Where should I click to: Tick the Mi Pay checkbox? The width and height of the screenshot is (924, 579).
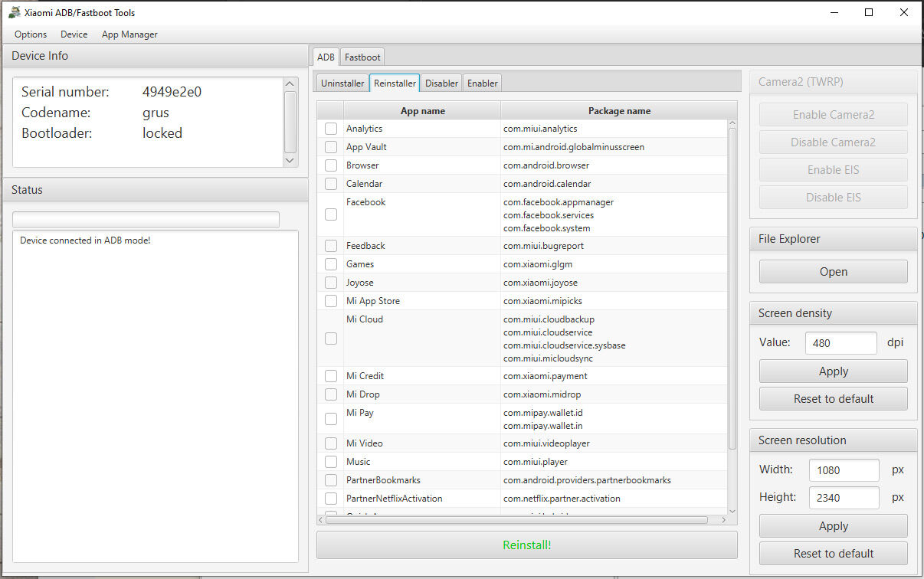pos(331,419)
